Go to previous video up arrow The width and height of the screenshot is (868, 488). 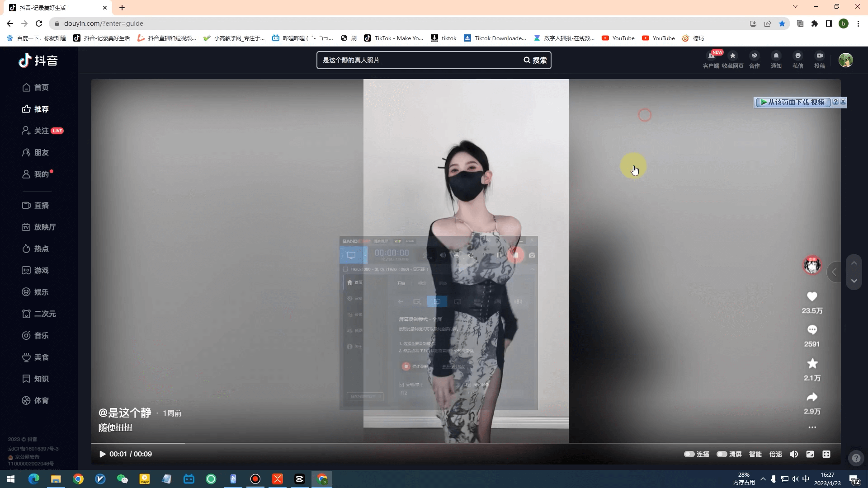tap(854, 263)
